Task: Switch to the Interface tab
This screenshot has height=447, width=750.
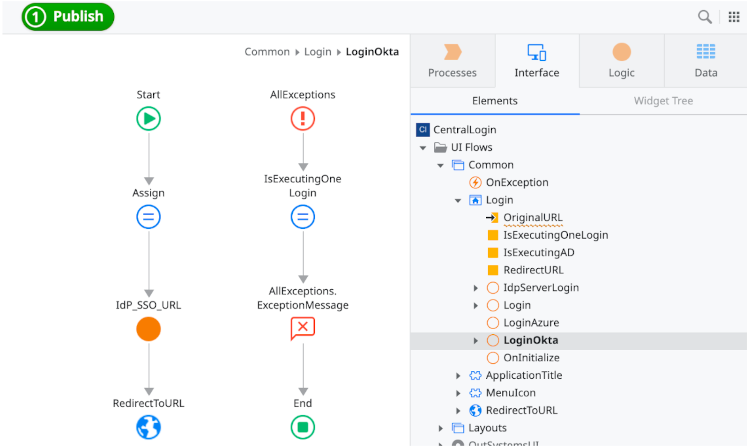Action: [537, 61]
